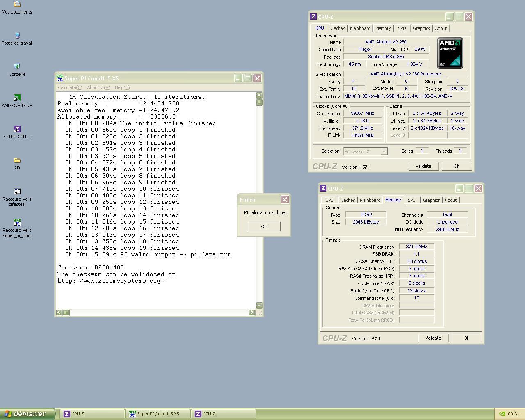The width and height of the screenshot is (525, 420).
Task: Click Super PI vertical scrollbar up arrow
Action: click(x=259, y=95)
